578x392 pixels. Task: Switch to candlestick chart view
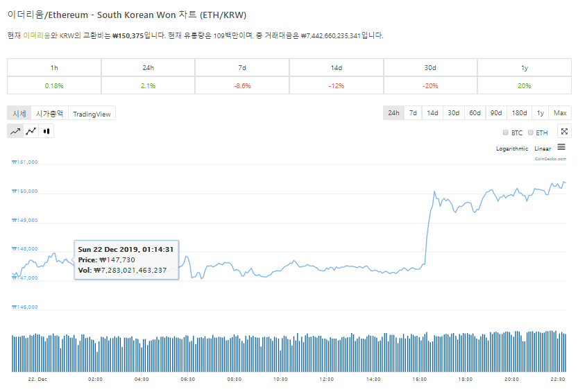coord(47,130)
